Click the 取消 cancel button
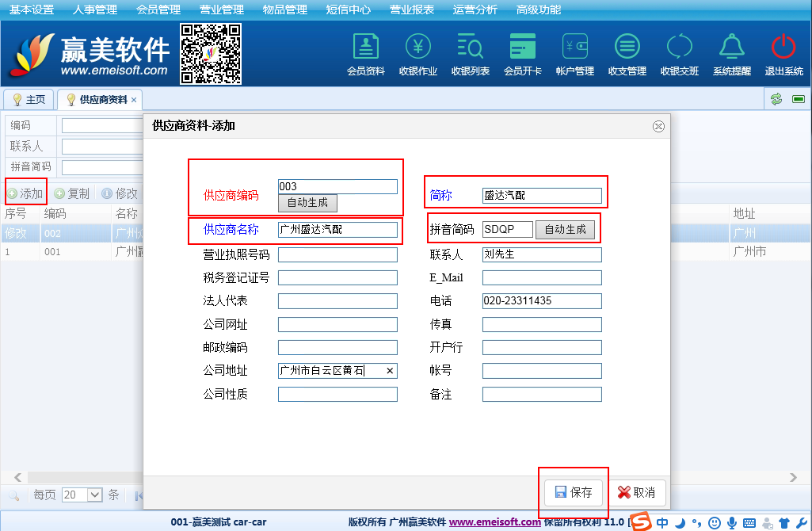This screenshot has width=812, height=531. [636, 492]
